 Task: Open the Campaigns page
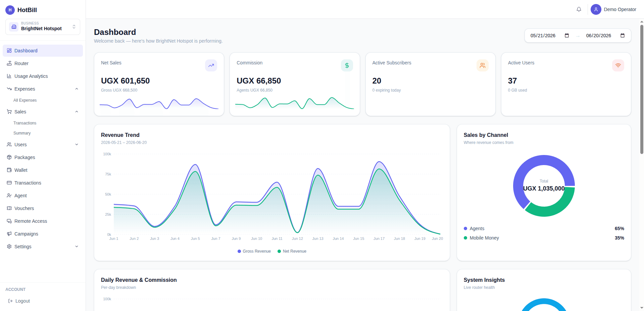tap(43, 234)
